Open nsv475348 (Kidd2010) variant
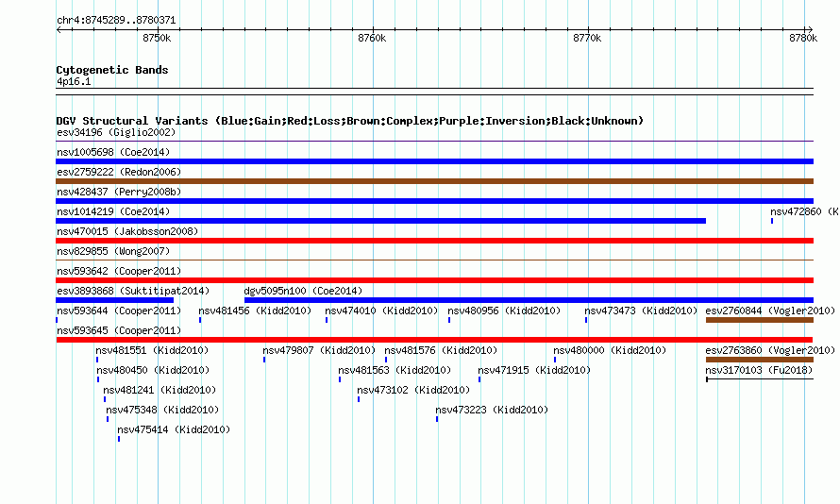 point(163,410)
